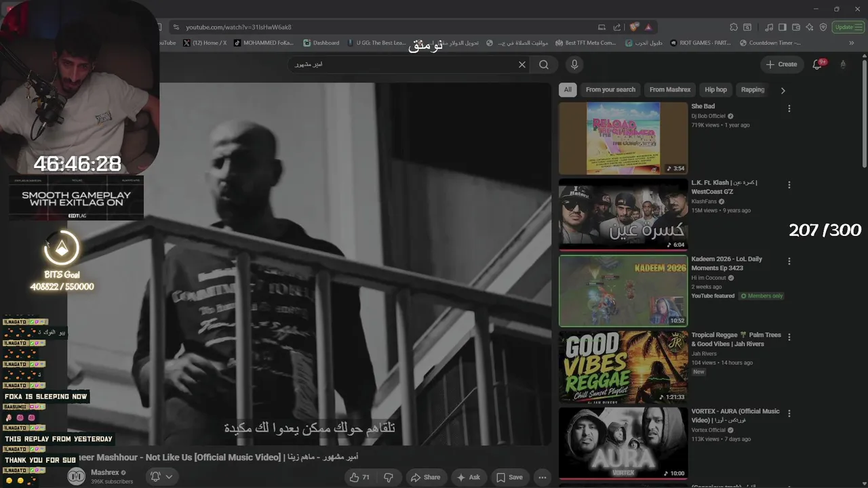Show more filter chips with the right arrow

point(783,90)
